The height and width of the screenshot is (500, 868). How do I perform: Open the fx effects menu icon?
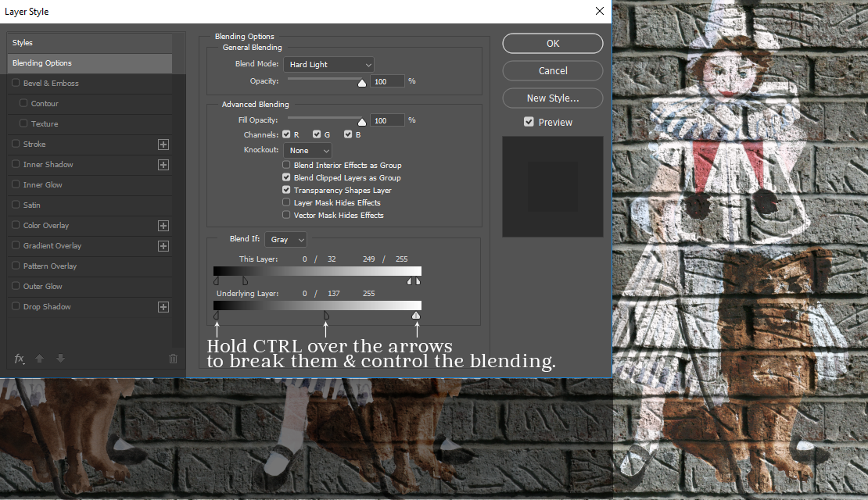click(x=20, y=359)
